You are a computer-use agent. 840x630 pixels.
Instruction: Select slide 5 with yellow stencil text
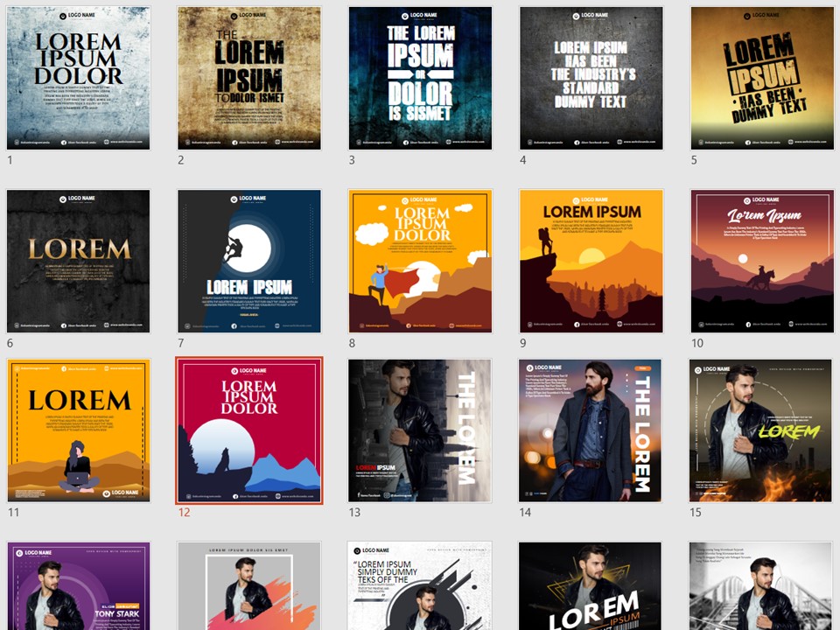click(x=761, y=78)
